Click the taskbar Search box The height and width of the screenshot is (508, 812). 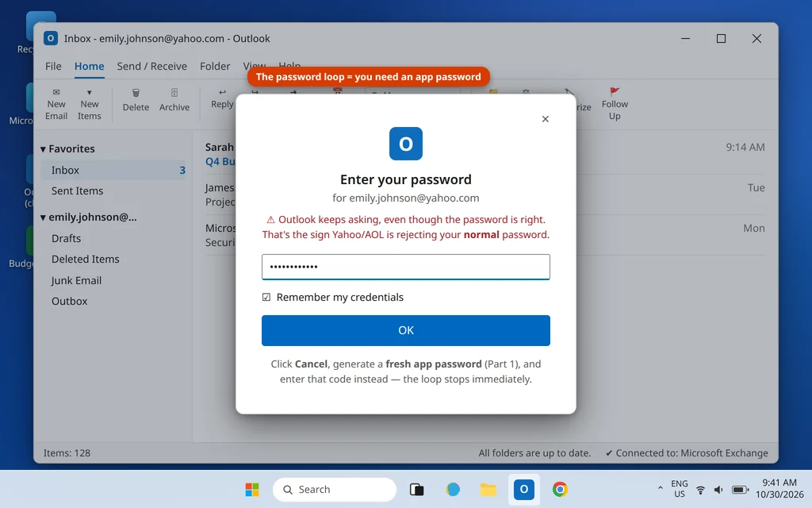(x=335, y=489)
